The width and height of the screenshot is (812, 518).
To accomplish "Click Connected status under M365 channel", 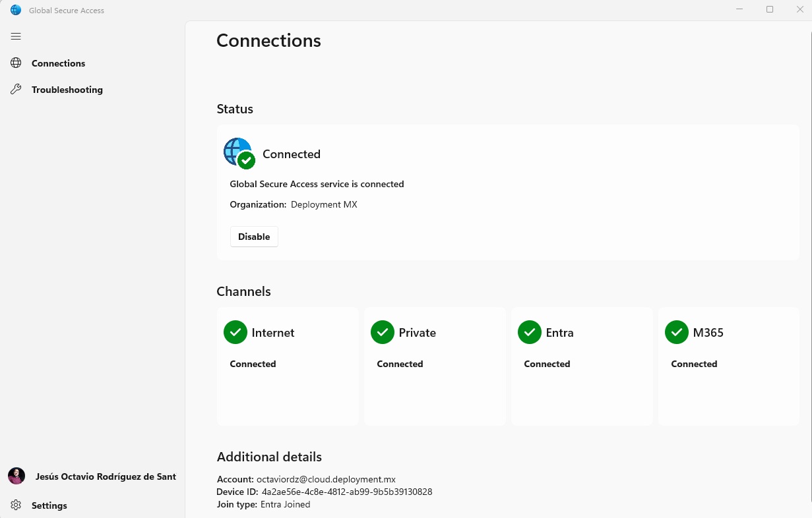I will [694, 364].
